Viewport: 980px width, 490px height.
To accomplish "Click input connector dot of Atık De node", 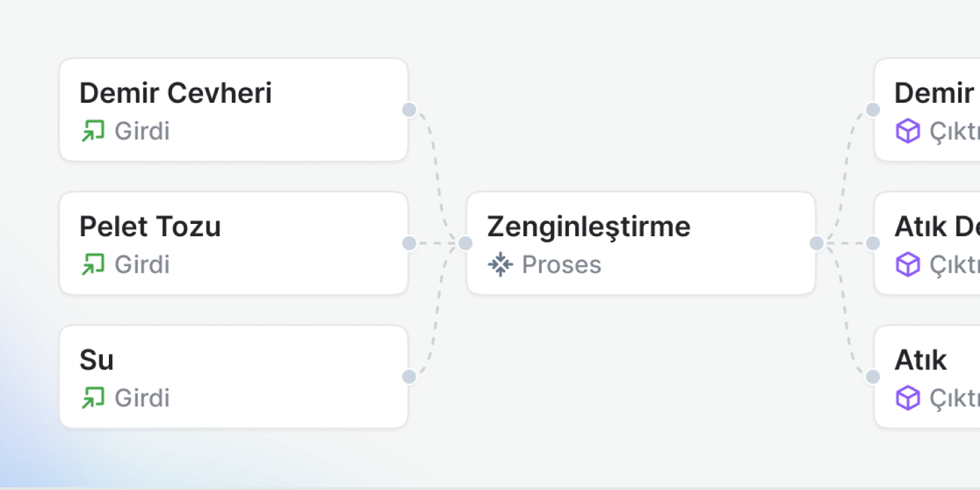I will tap(873, 243).
